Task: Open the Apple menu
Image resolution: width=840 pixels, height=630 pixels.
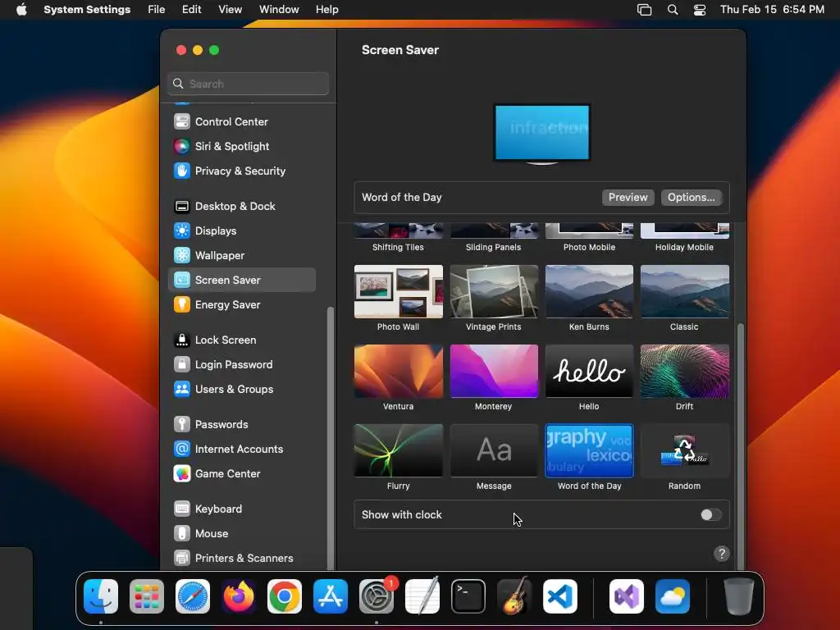Action: point(21,10)
